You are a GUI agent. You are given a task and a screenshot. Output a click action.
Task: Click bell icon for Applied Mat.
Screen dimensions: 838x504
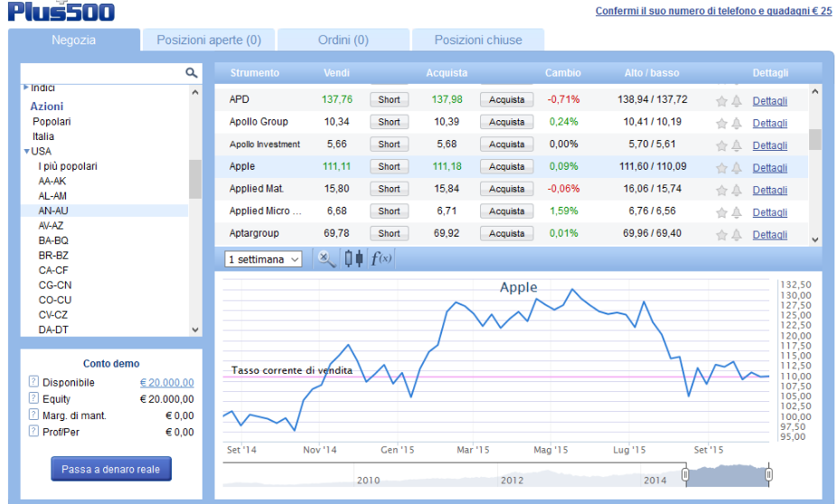click(737, 191)
